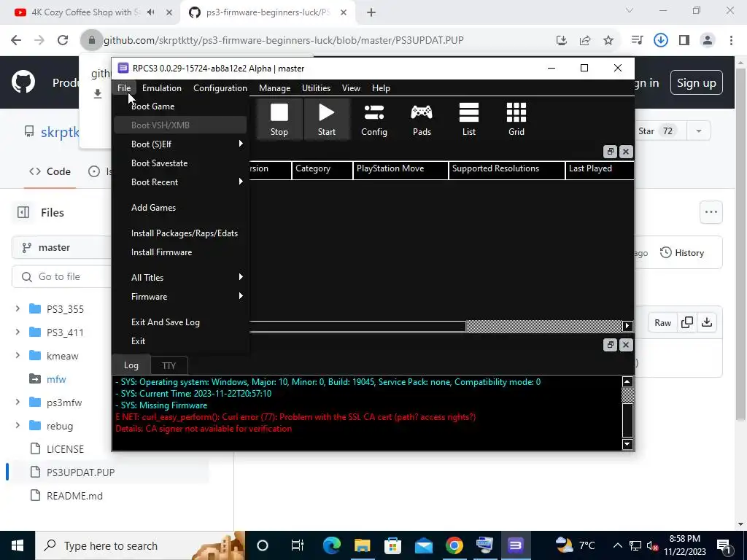
Task: Download raw file icon on GitHub
Action: coord(707,322)
